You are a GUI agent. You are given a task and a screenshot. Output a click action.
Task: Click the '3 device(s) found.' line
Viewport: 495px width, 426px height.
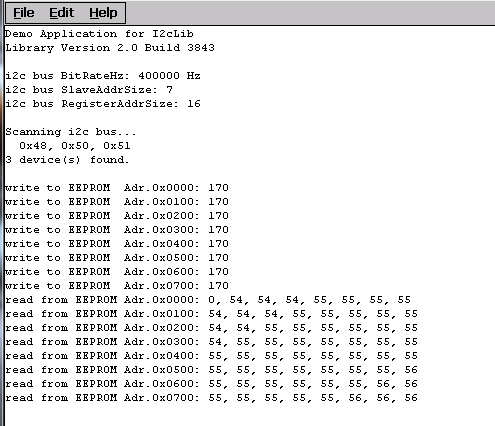coord(67,160)
